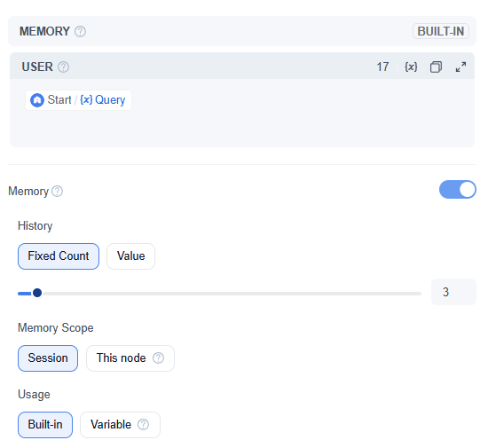Click help icon inside Variable option
Viewport: 488px width, 448px height.
143,425
